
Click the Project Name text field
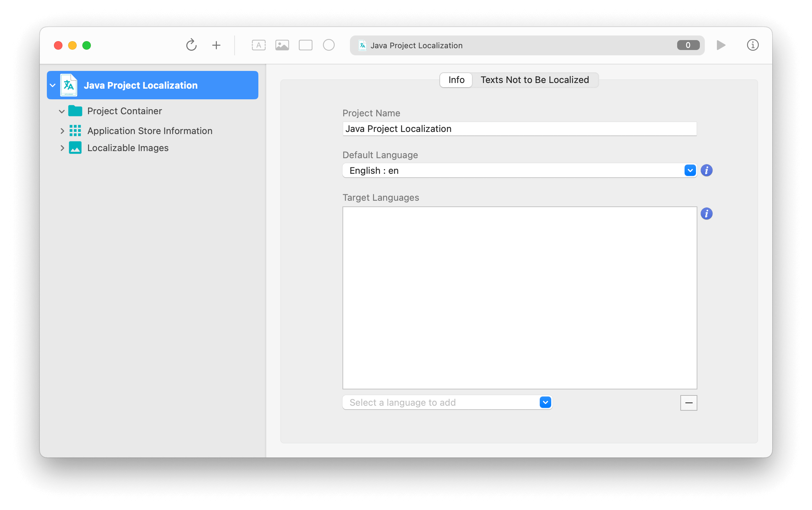(520, 129)
